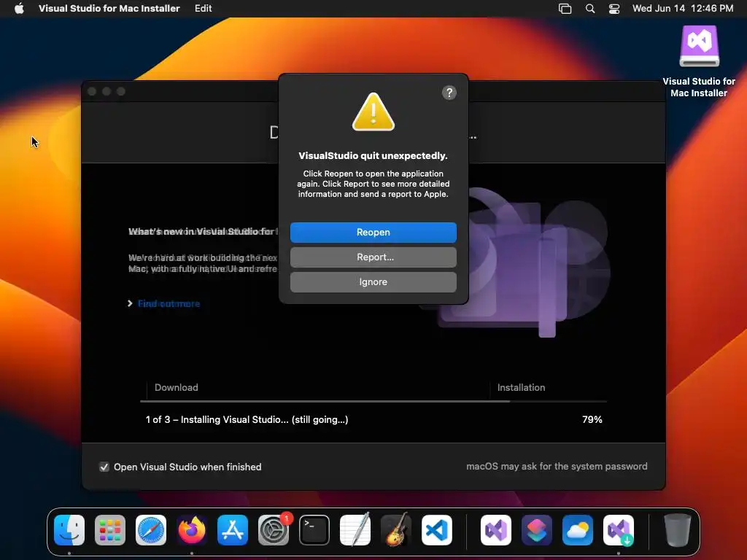Open Finder from the Dock
Screen dimensions: 747x560
point(69,530)
